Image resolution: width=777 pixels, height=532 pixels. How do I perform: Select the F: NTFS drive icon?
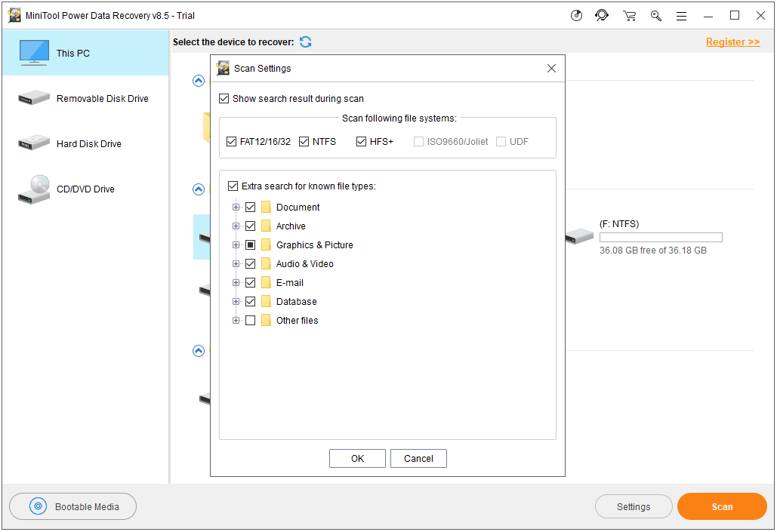tap(578, 236)
